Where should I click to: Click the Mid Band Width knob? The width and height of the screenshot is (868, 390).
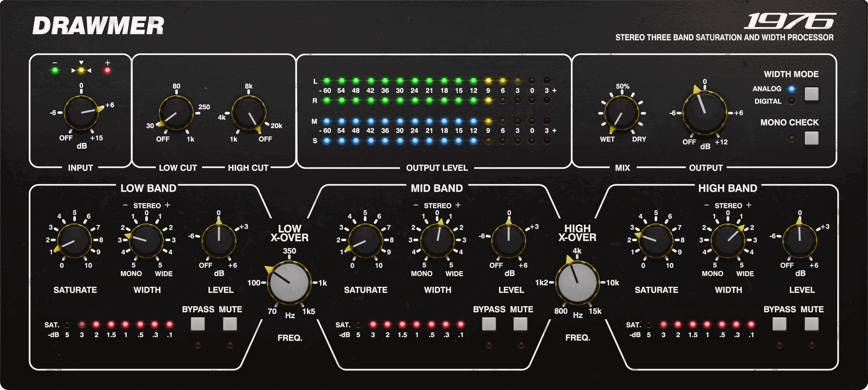click(x=437, y=241)
